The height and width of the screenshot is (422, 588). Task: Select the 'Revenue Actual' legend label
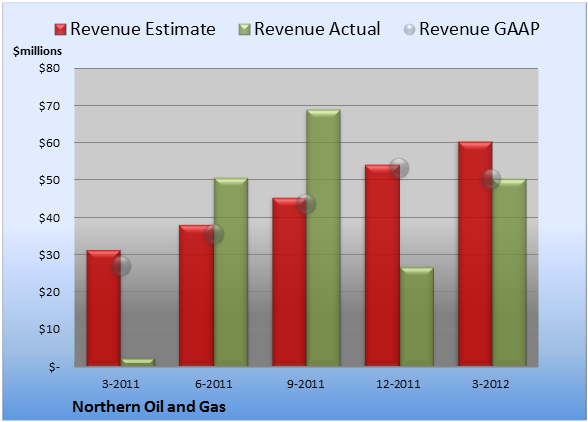click(317, 29)
